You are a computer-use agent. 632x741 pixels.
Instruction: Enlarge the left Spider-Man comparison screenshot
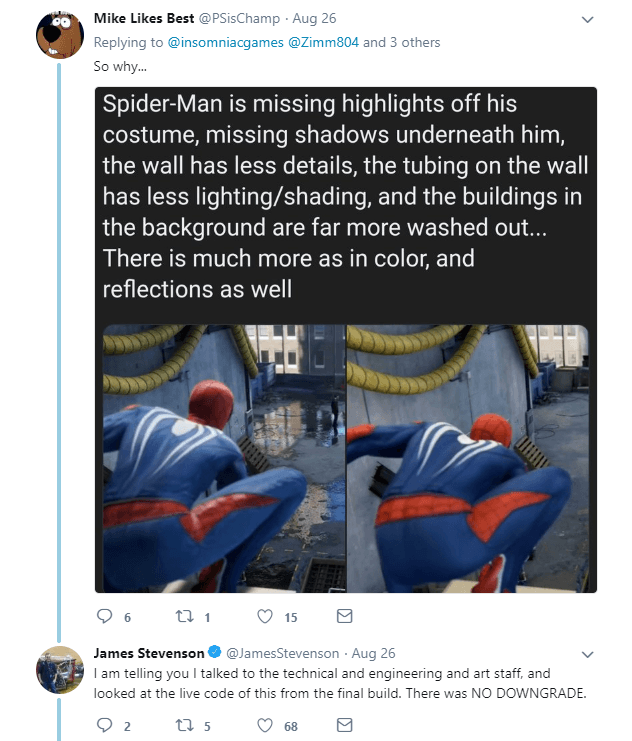click(x=220, y=458)
